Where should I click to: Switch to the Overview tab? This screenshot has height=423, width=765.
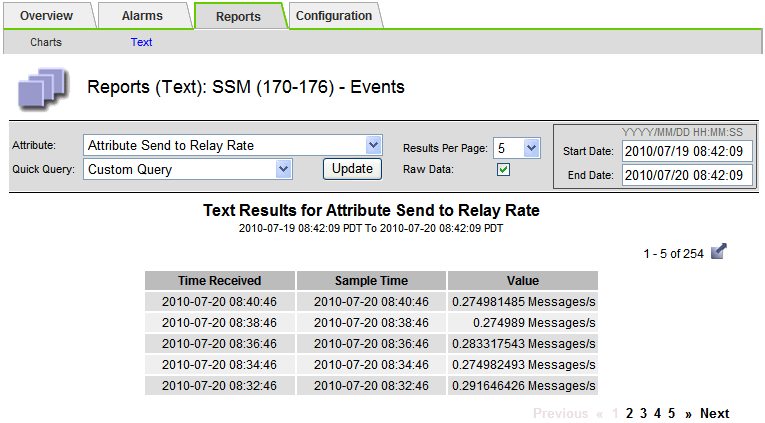[46, 16]
